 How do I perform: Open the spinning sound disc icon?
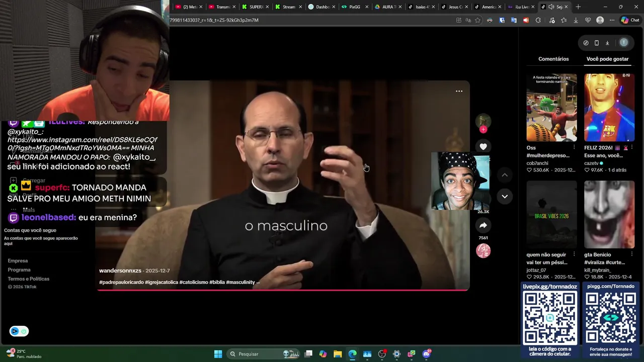point(483,251)
